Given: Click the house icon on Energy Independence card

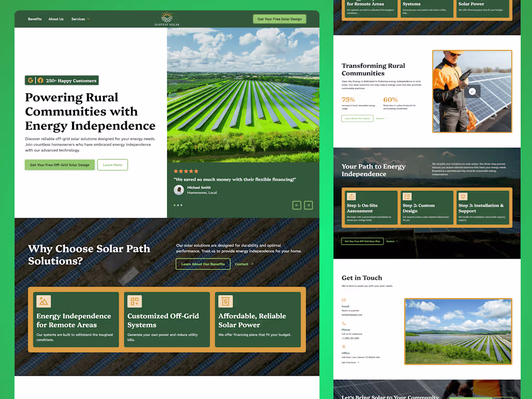Looking at the screenshot, I should tap(44, 301).
